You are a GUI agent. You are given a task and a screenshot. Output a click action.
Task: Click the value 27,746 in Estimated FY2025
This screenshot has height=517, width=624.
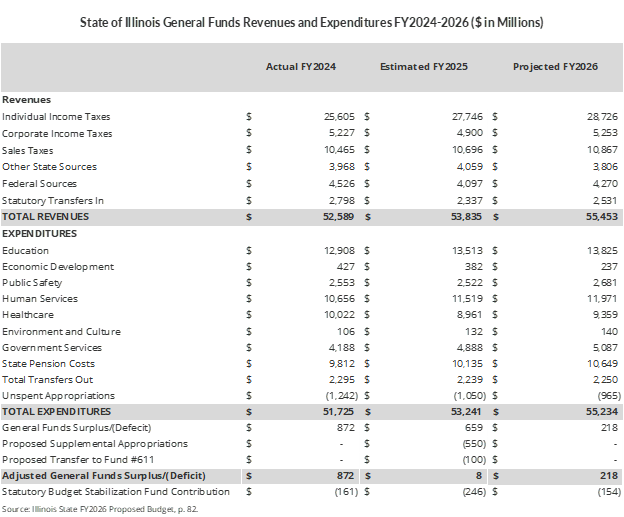[467, 117]
